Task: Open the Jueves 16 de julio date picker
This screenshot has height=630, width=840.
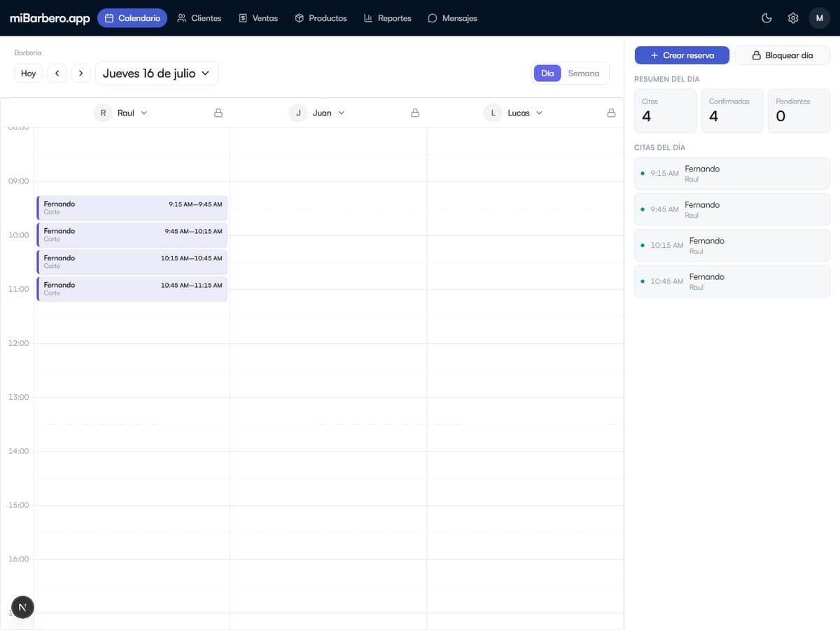Action: (x=157, y=73)
